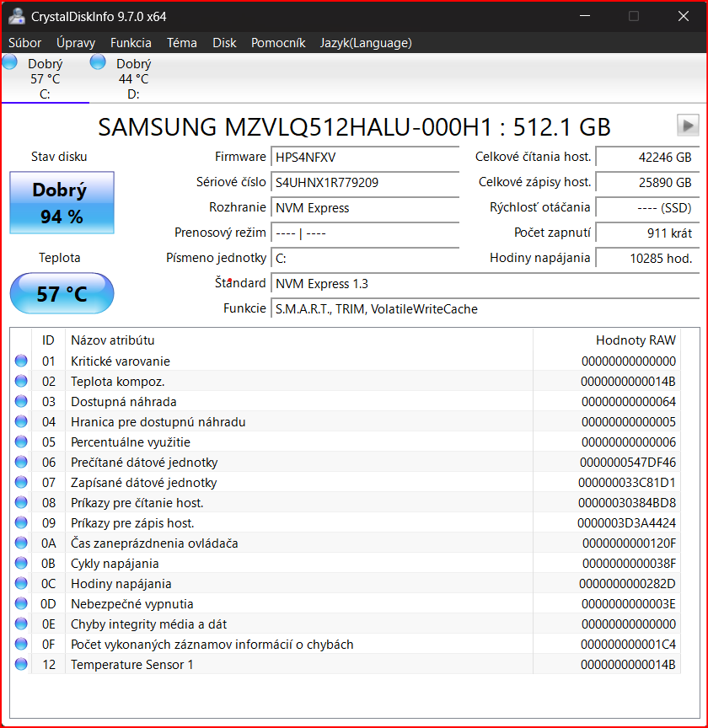Click the indicator for Temperature Sensor 1
Screen dimensions: 708x728
pos(19,664)
